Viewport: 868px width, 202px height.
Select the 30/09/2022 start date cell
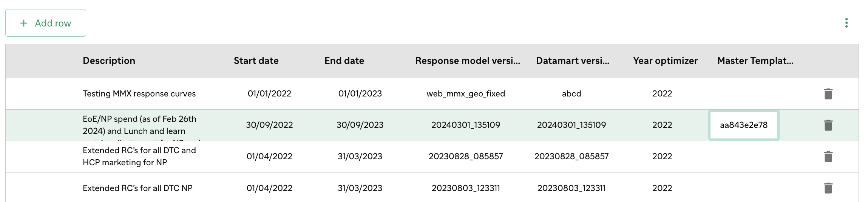point(269,125)
